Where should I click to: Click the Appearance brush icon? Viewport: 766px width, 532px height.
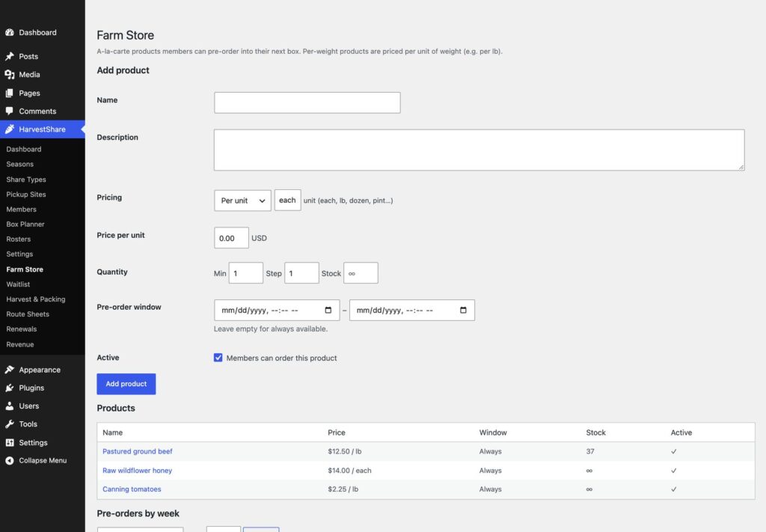click(9, 370)
